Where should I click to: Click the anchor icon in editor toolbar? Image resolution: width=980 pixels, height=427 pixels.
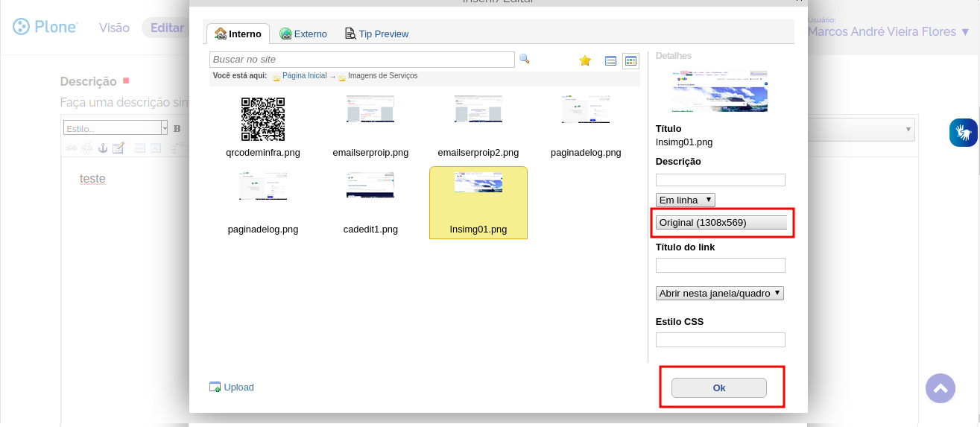pyautogui.click(x=103, y=148)
